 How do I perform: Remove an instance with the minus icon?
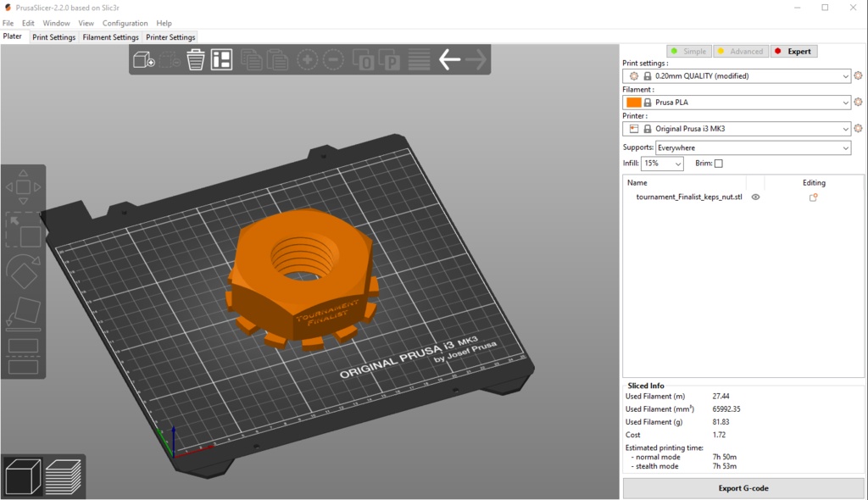(x=333, y=60)
